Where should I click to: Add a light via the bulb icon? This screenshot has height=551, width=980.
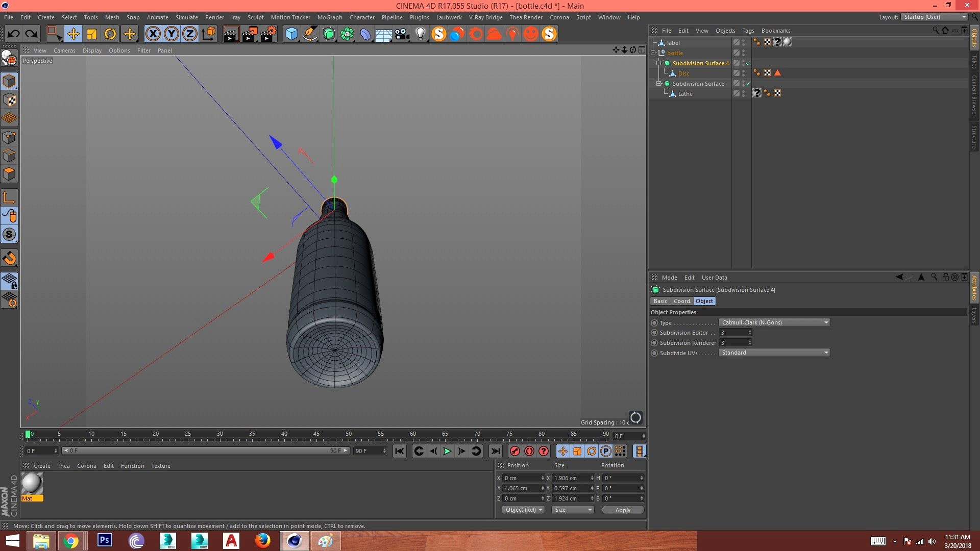click(x=420, y=34)
